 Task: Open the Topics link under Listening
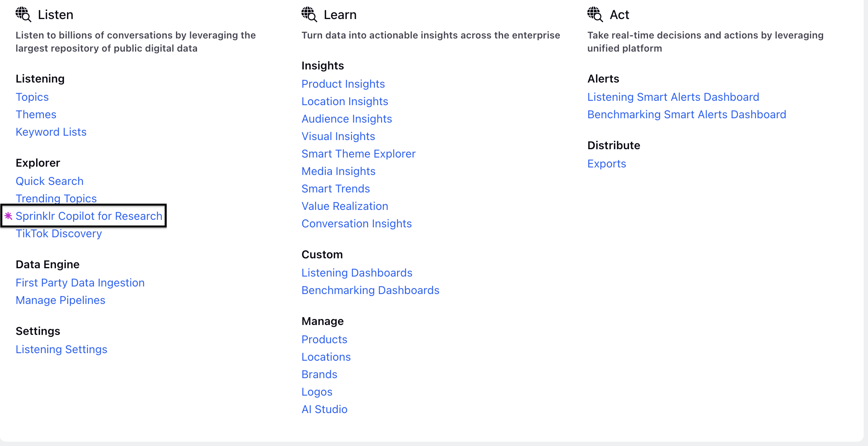coord(32,97)
